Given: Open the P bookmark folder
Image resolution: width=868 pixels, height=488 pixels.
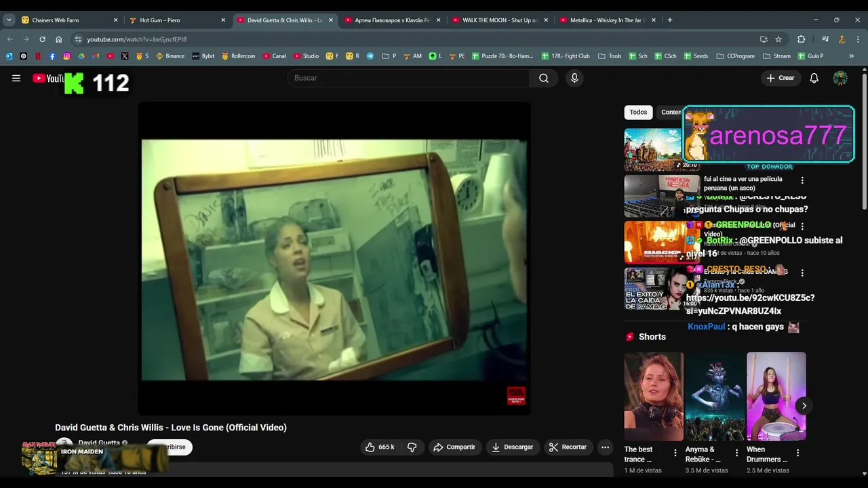Looking at the screenshot, I should [x=389, y=56].
